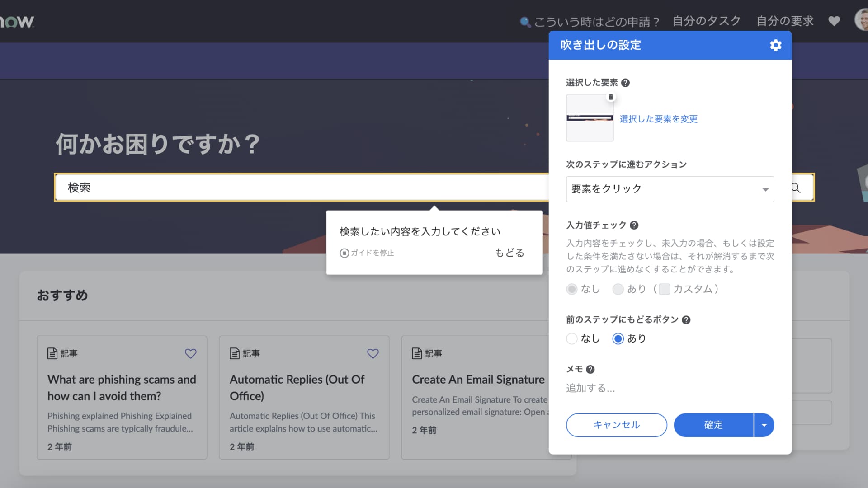The width and height of the screenshot is (868, 488).
Task: Select あり for previous step button
Action: click(x=618, y=338)
